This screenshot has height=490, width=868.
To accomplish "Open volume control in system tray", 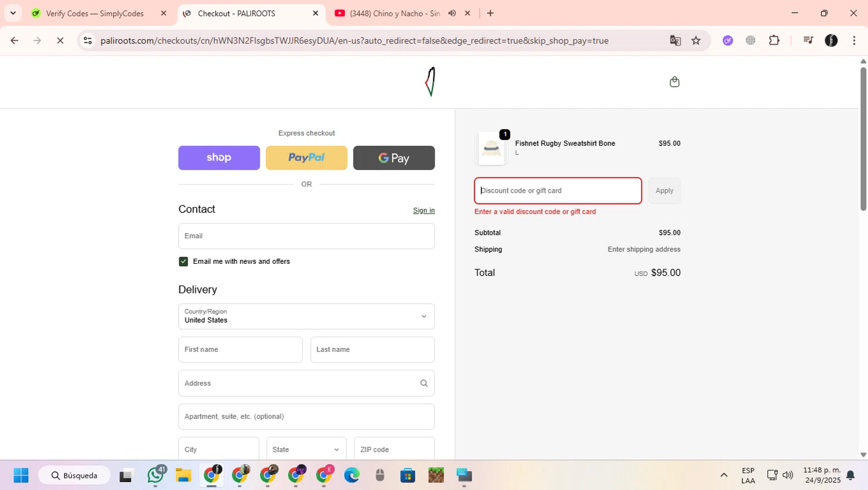I will [788, 476].
